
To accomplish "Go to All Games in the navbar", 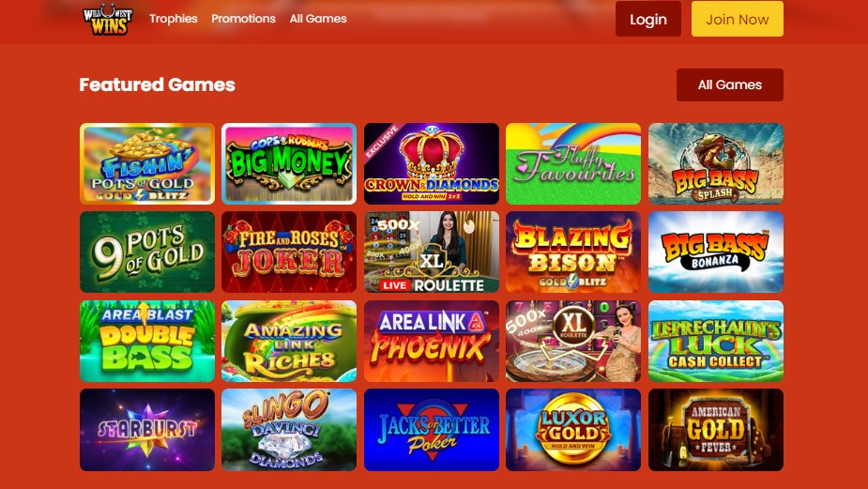I will click(x=318, y=18).
